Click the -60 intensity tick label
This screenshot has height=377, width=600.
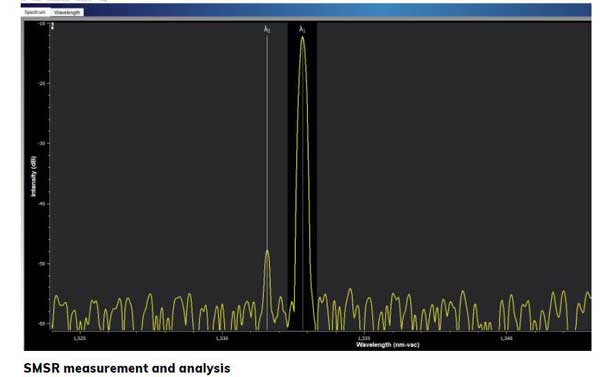(x=41, y=324)
